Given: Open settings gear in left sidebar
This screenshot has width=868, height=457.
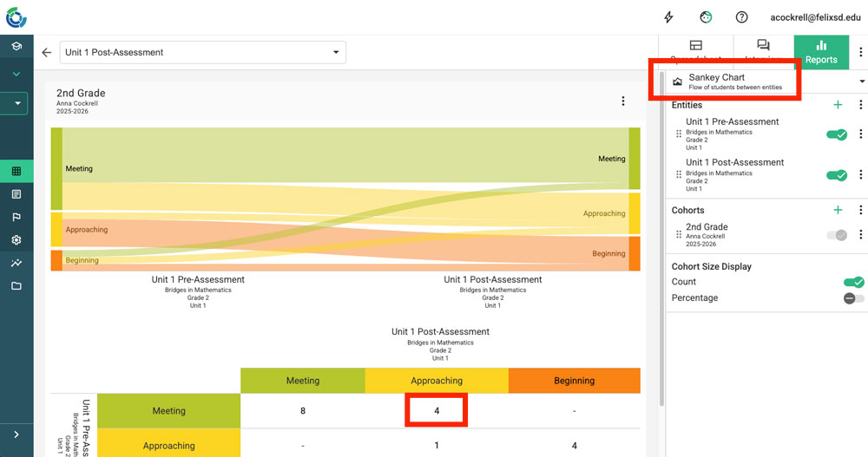Looking at the screenshot, I should [x=16, y=240].
